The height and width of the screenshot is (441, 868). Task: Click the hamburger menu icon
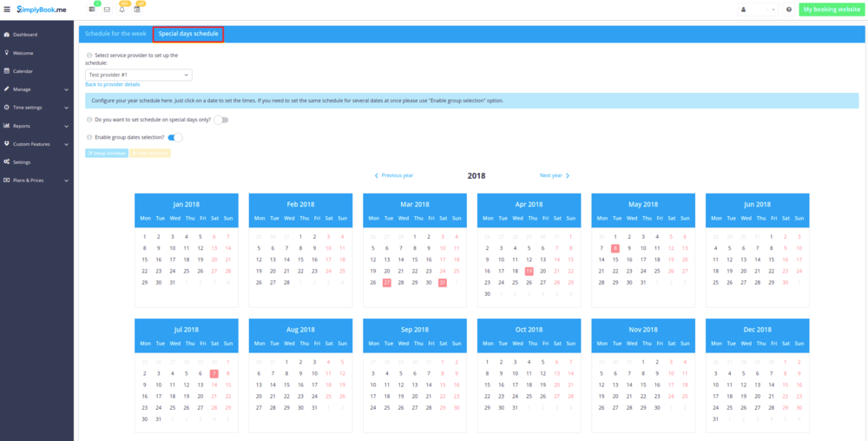pos(7,10)
